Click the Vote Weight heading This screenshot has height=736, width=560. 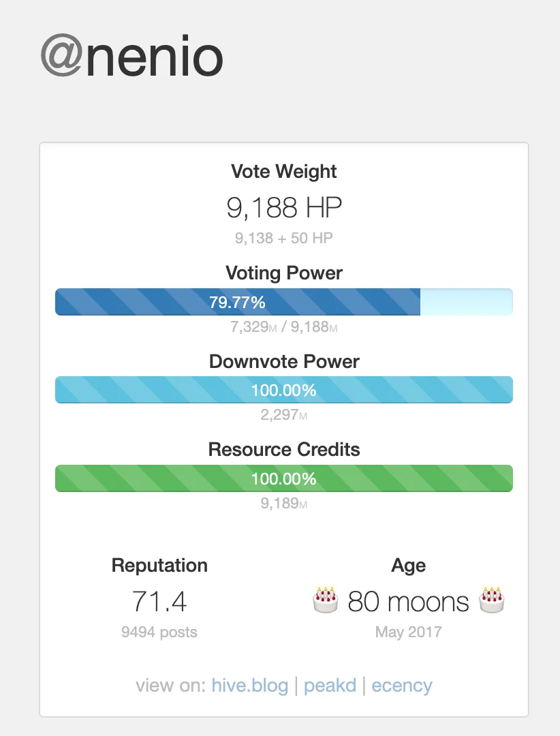[x=284, y=171]
